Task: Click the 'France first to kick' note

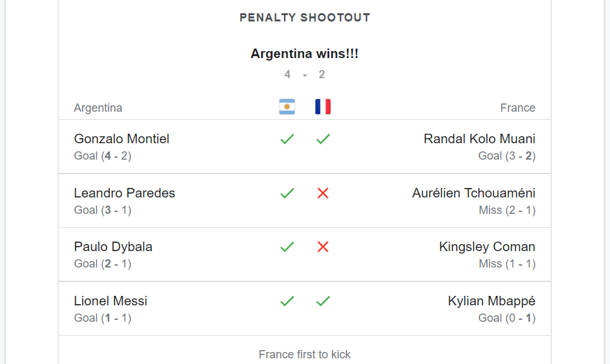Action: (x=305, y=355)
